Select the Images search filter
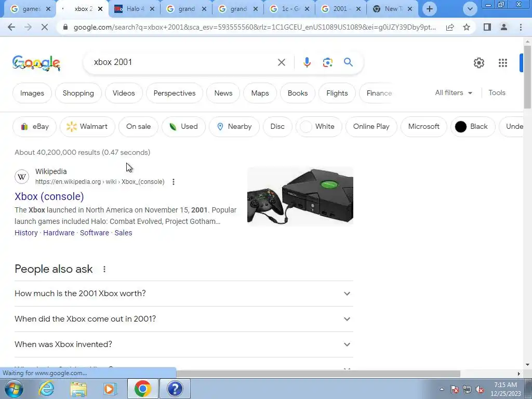The image size is (532, 399). click(32, 93)
